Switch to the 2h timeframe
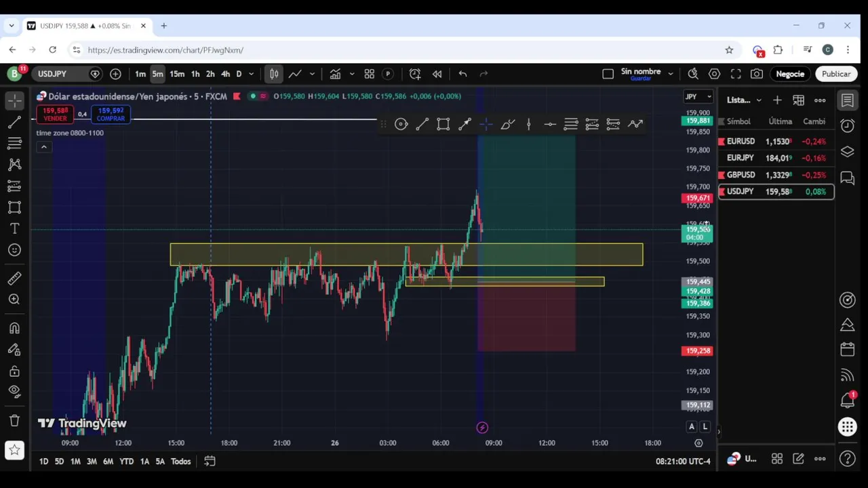 pyautogui.click(x=210, y=74)
